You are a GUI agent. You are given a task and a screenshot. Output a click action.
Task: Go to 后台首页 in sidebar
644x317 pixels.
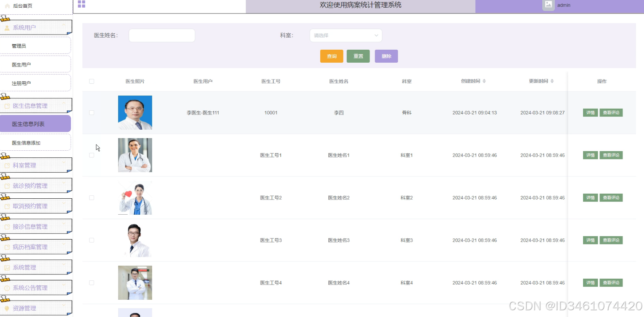tap(22, 6)
